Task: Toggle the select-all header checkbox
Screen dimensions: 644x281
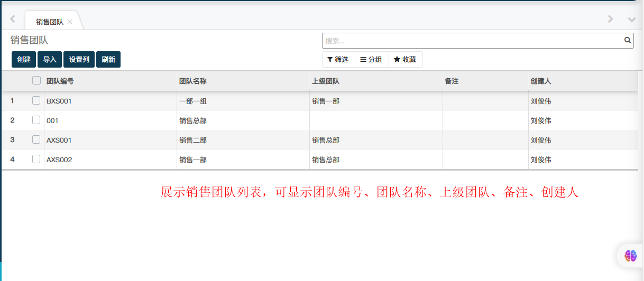Action: point(36,81)
